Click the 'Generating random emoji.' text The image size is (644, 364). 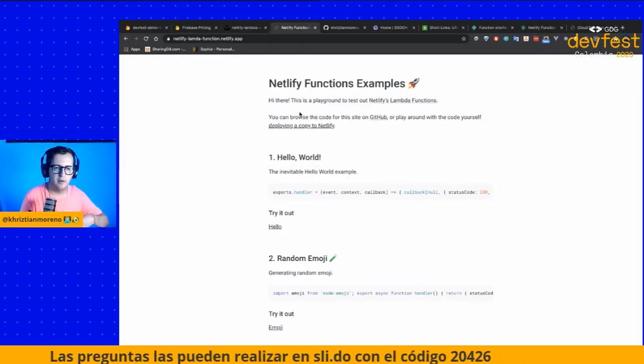(300, 272)
